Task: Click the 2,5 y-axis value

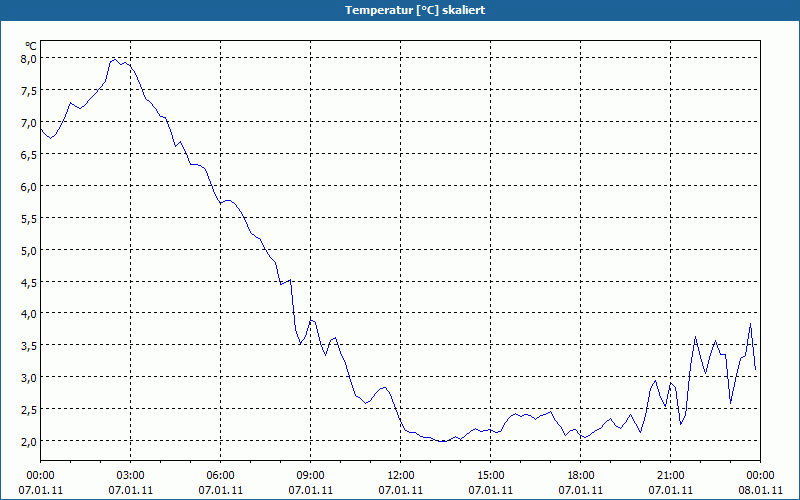Action: click(x=28, y=410)
